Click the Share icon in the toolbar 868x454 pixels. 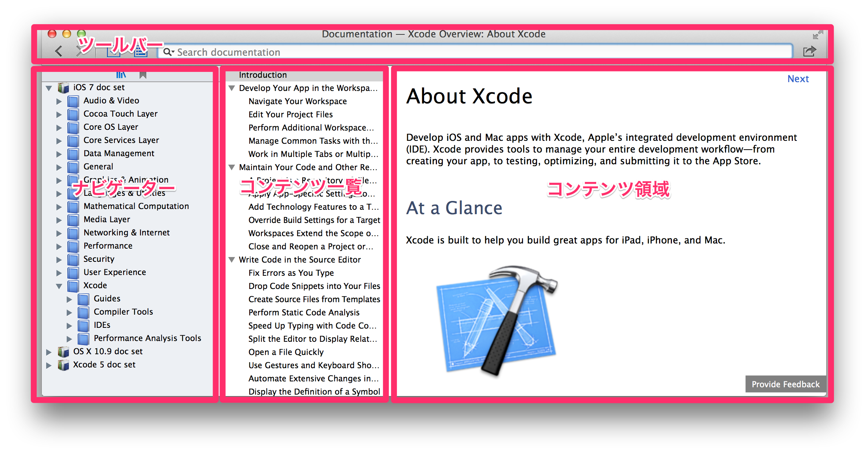(810, 51)
